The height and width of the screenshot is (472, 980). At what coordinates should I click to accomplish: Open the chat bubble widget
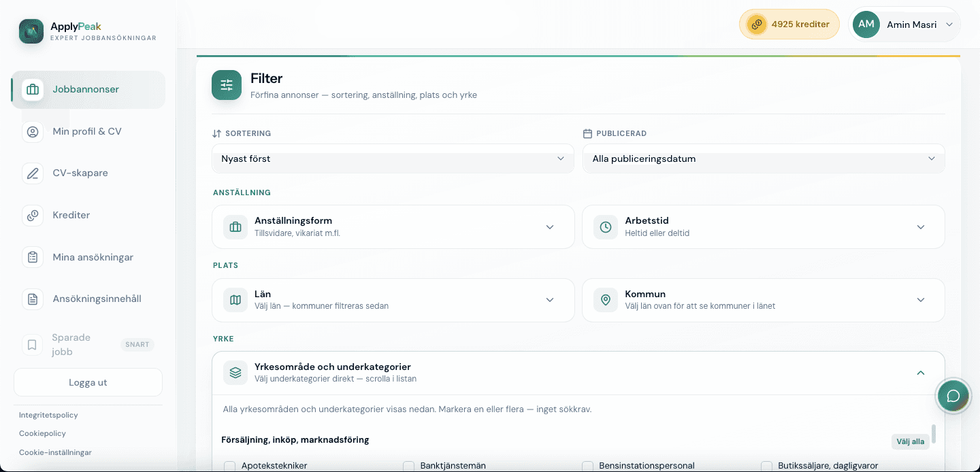pyautogui.click(x=953, y=396)
